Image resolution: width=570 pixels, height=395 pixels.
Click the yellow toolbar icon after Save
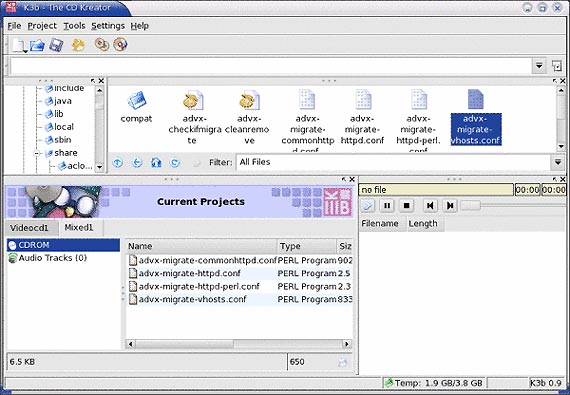click(78, 45)
